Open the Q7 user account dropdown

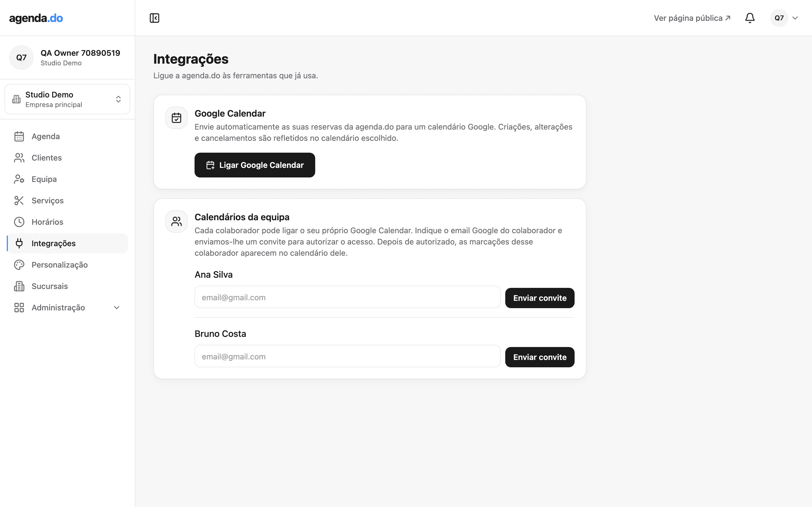tap(784, 18)
